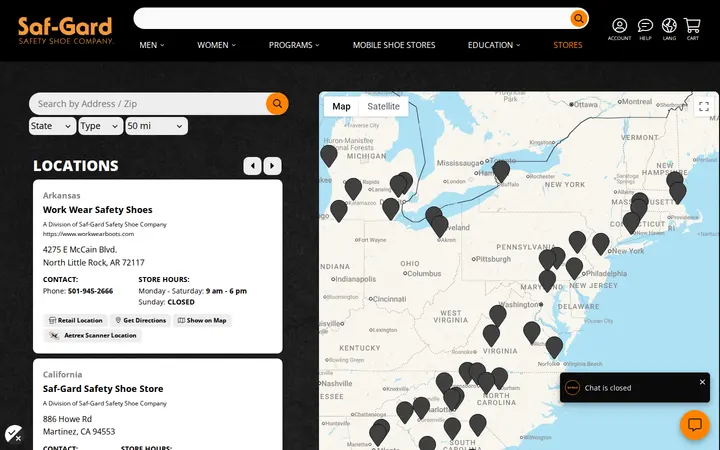Open the STORES page
720x450 pixels.
[568, 45]
